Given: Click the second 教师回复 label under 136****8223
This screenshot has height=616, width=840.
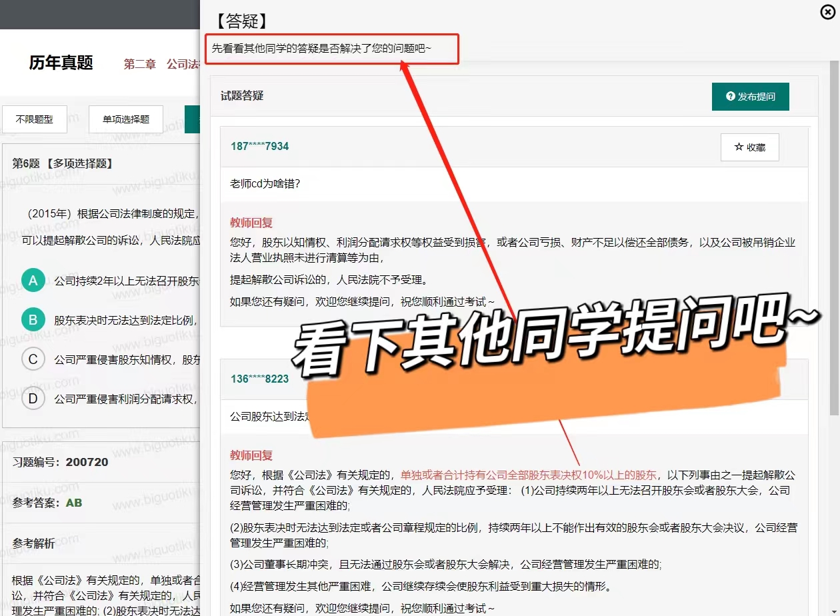Looking at the screenshot, I should pyautogui.click(x=251, y=456).
